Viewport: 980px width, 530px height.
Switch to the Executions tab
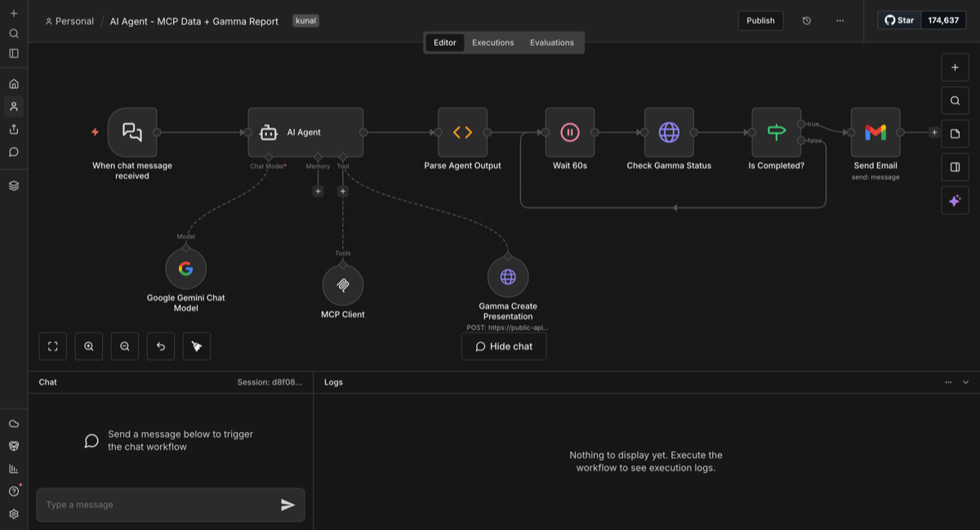click(493, 42)
